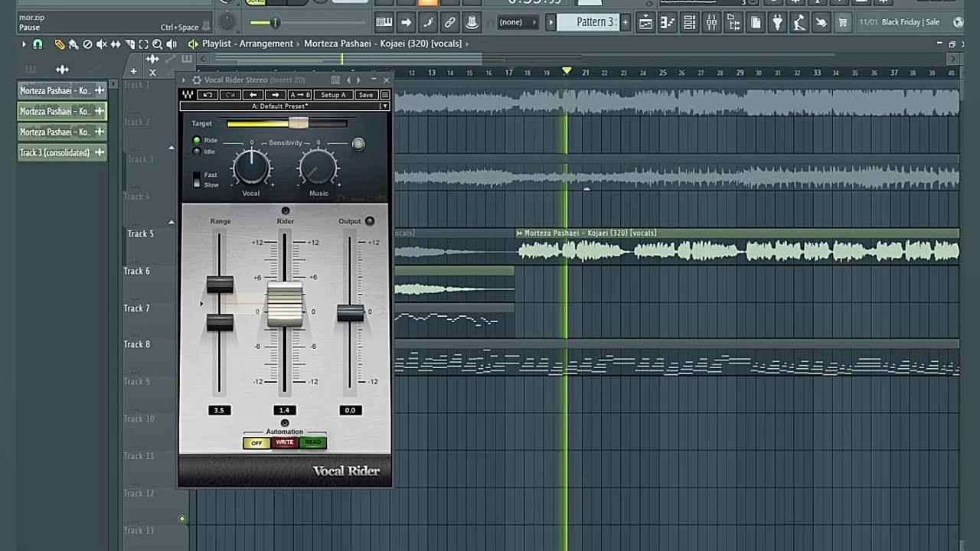Toggle the Fast/Slow attack switch

point(197,180)
